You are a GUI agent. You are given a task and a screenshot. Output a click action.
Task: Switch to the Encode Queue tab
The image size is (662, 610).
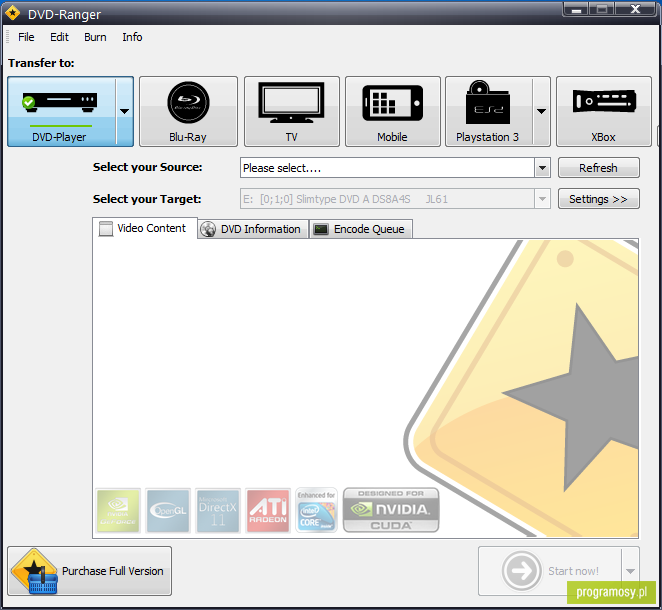click(x=361, y=229)
